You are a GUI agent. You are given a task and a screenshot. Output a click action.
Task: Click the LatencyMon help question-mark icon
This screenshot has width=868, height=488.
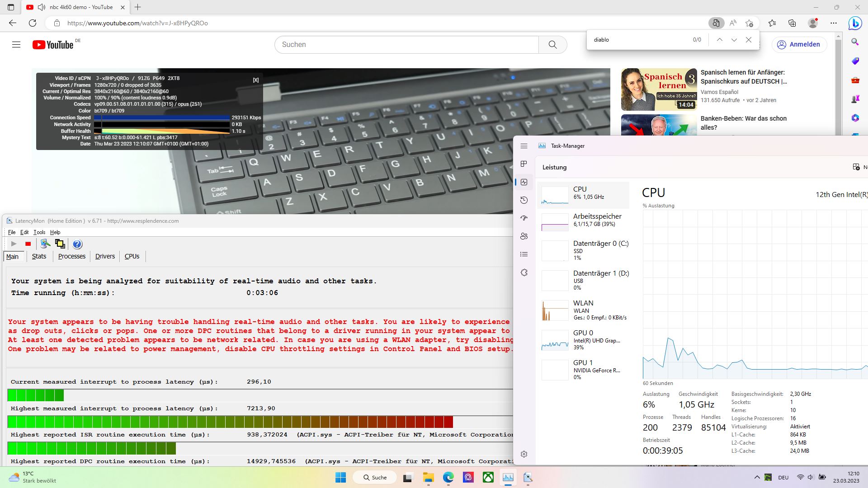click(77, 244)
